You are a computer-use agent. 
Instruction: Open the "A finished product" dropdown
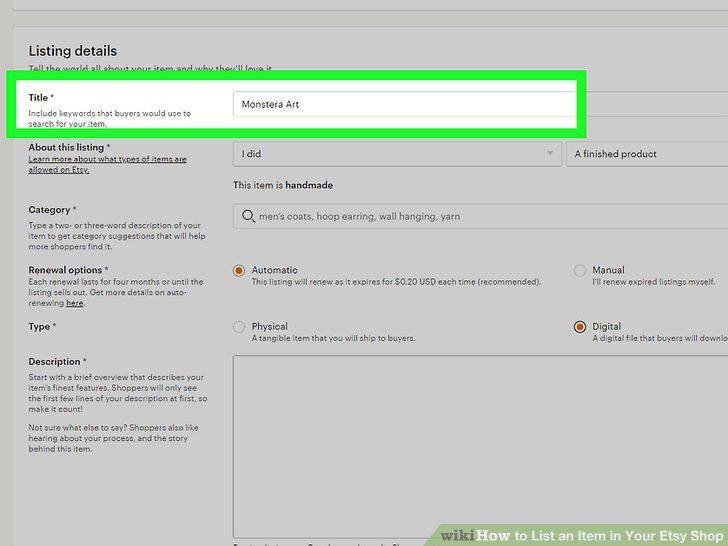(647, 154)
